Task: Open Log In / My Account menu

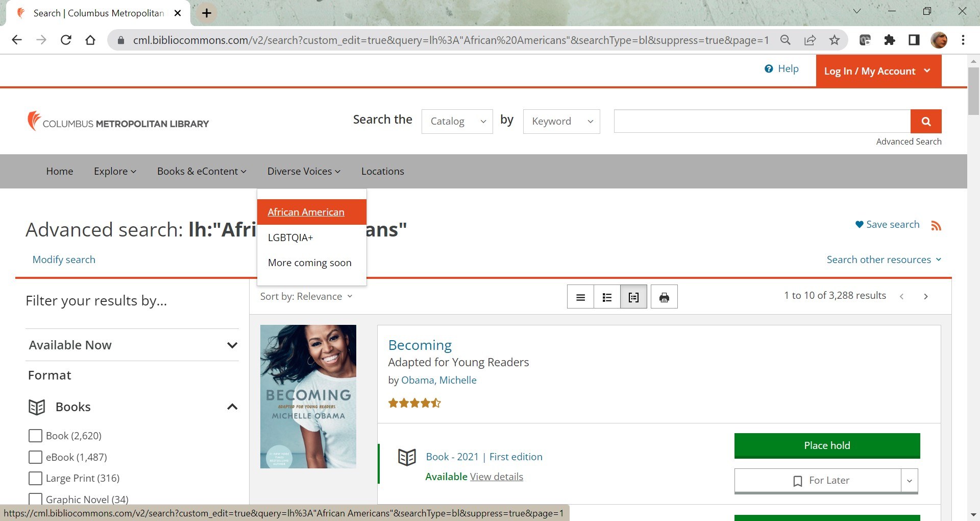Action: click(878, 71)
